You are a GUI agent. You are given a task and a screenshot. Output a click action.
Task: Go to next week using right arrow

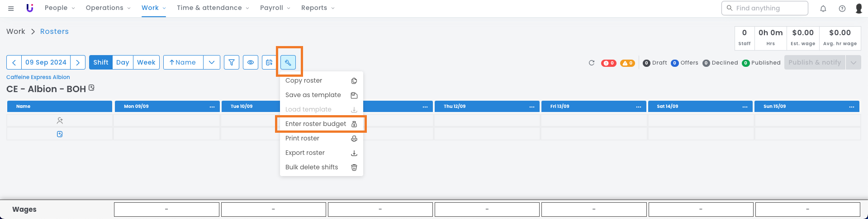click(78, 62)
